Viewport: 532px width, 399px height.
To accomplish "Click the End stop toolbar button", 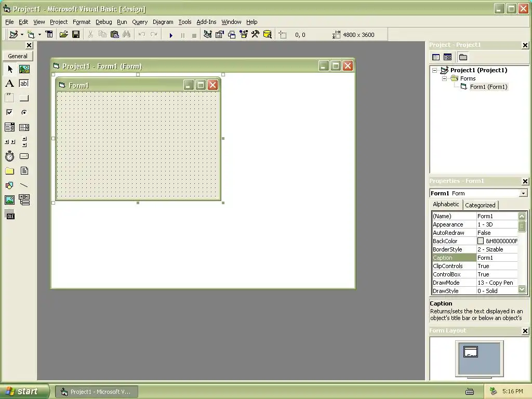I will [194, 35].
